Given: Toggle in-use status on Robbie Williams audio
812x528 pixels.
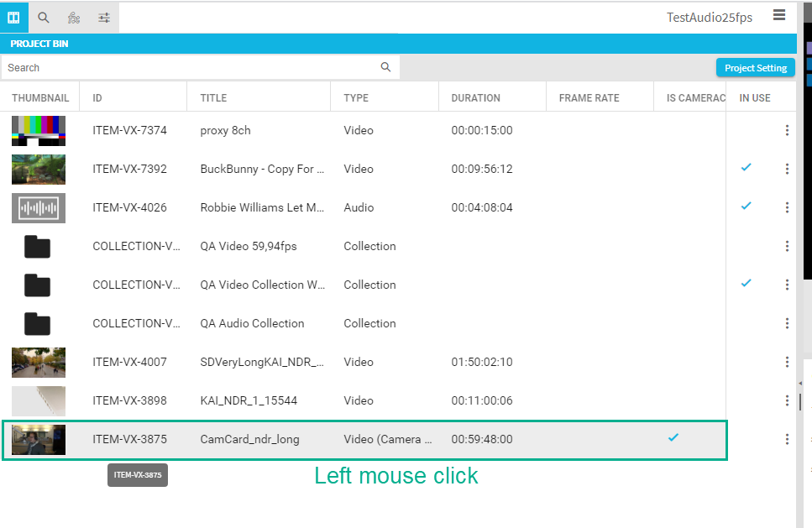Looking at the screenshot, I should [x=746, y=206].
